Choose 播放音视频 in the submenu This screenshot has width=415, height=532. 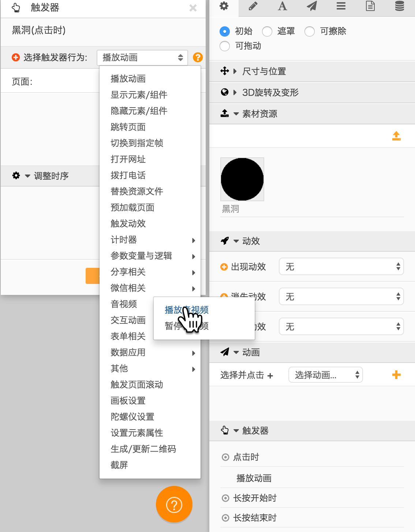click(187, 310)
